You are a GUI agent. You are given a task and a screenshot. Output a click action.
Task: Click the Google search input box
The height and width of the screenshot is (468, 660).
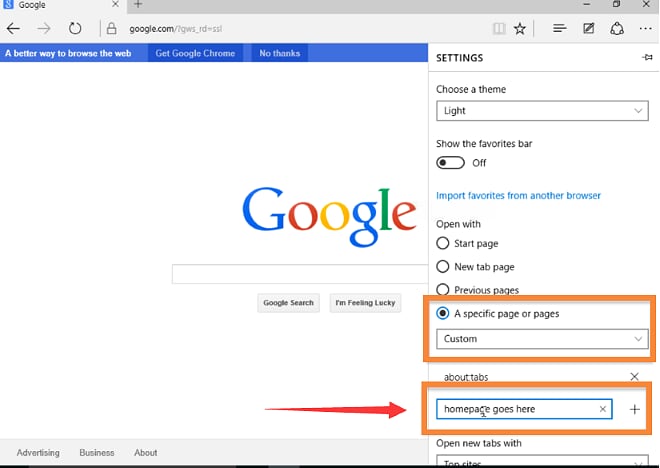[x=300, y=274]
